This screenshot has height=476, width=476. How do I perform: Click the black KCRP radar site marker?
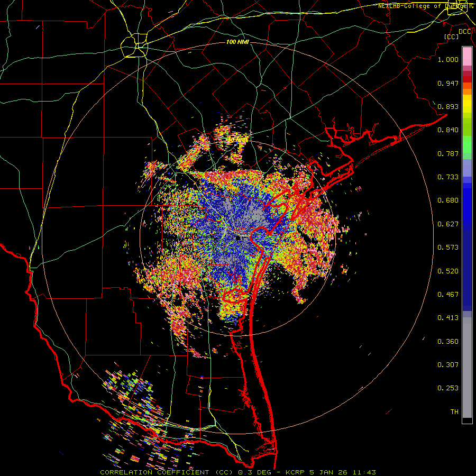[x=238, y=239]
